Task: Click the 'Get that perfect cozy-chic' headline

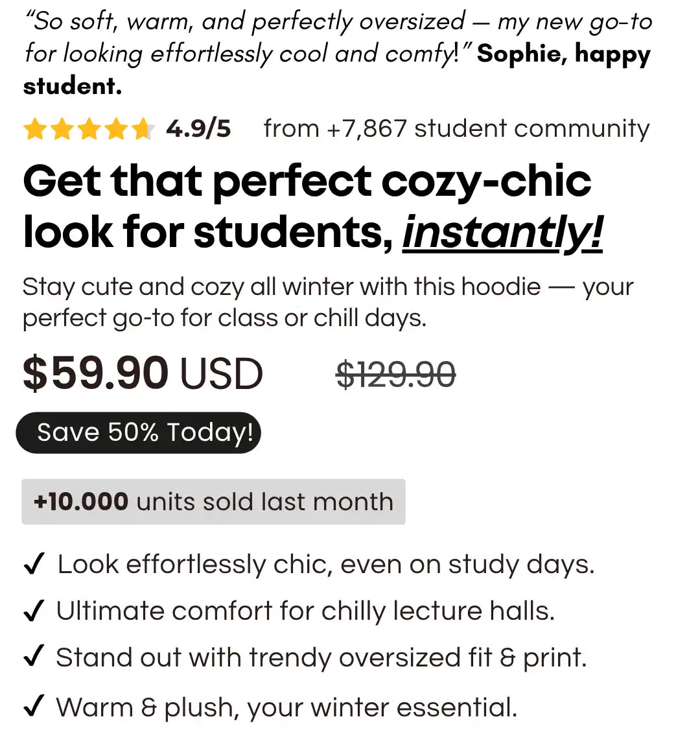Action: pyautogui.click(x=307, y=182)
